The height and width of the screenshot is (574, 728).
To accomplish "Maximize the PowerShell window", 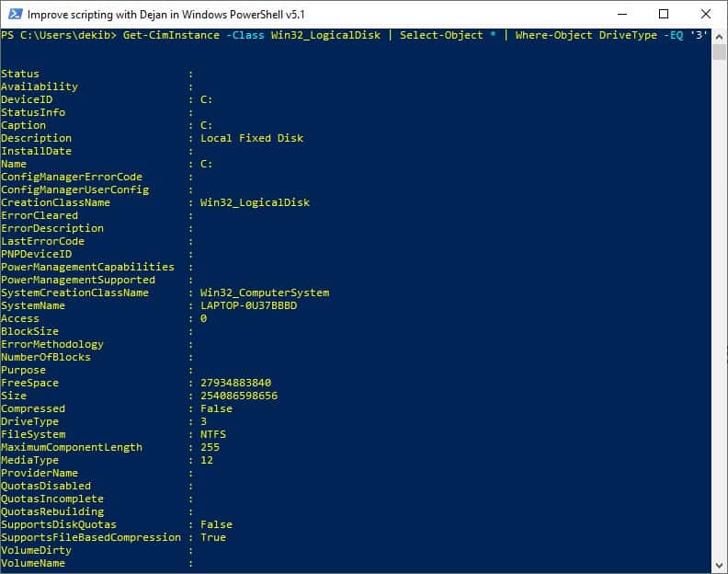I will [x=664, y=14].
